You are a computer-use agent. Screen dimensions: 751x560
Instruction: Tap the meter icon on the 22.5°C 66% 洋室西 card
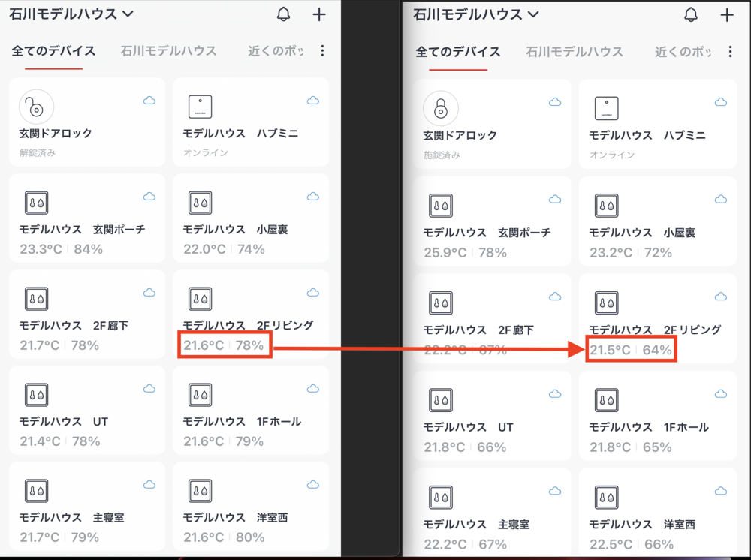606,497
